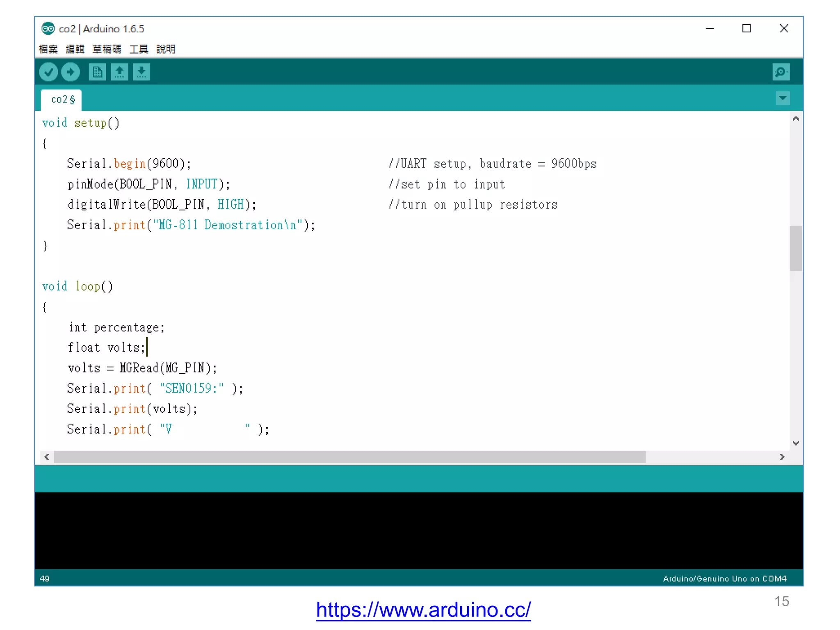
Task: Create a new sketch with the New icon
Action: pos(97,72)
